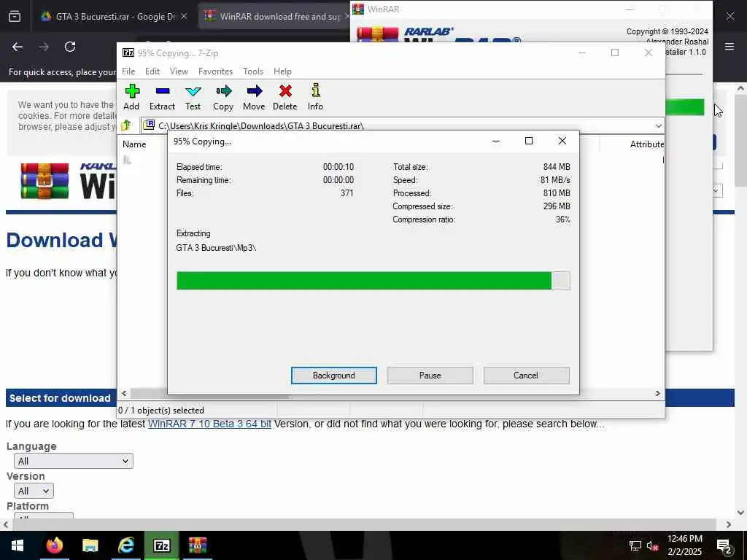
Task: Click the green extraction progress bar
Action: 373,281
